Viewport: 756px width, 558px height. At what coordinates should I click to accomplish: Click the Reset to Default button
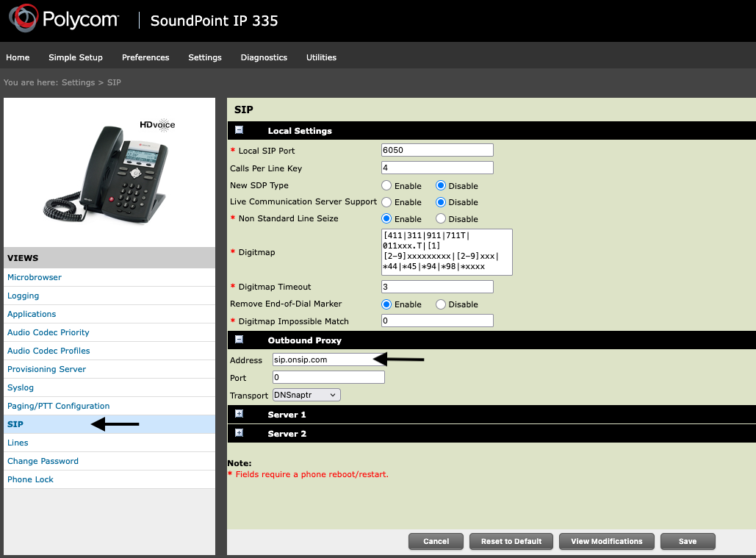[511, 541]
